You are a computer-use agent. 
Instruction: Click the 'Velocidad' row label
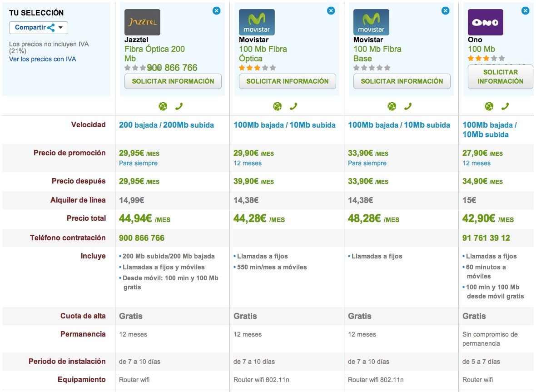pyautogui.click(x=89, y=125)
